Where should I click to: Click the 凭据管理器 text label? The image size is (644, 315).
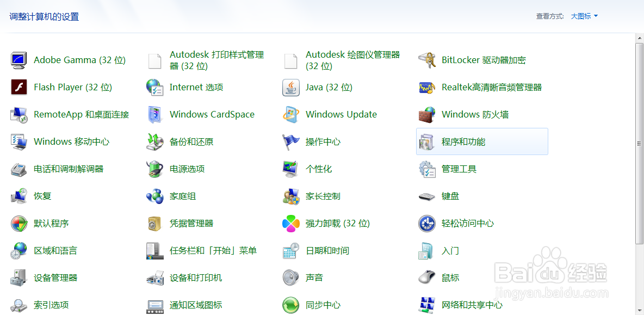click(191, 224)
